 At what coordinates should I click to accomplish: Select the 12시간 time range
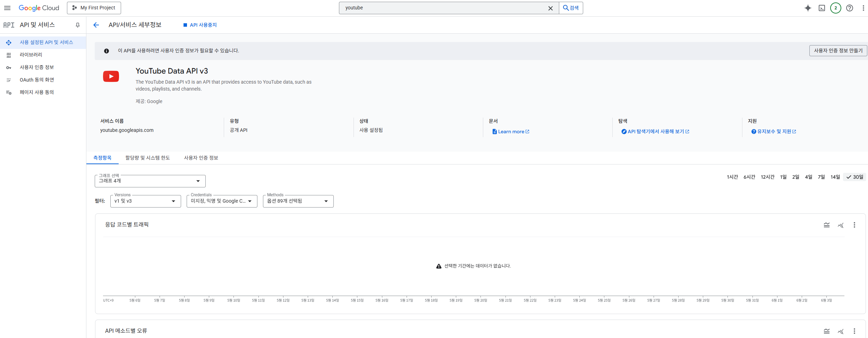click(x=768, y=177)
